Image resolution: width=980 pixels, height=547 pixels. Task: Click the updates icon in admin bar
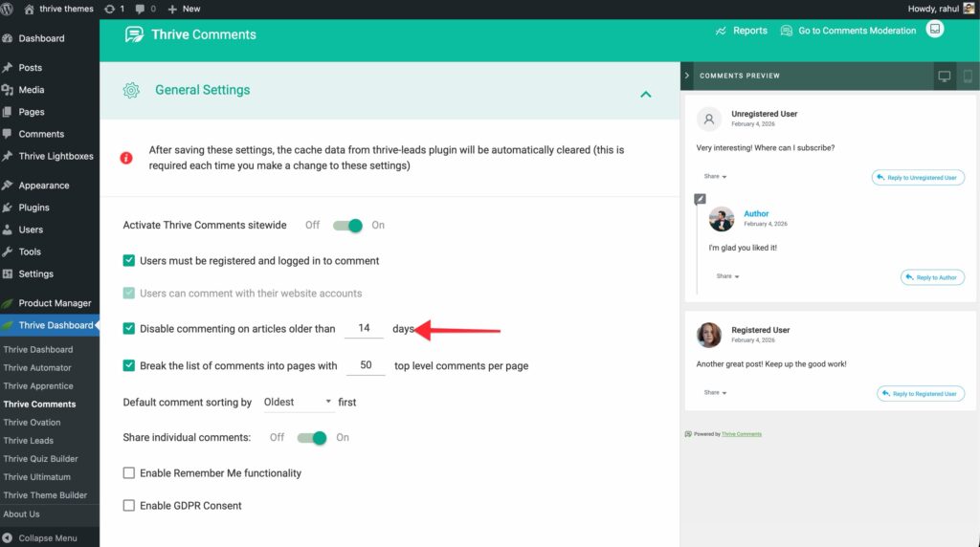[x=109, y=9]
